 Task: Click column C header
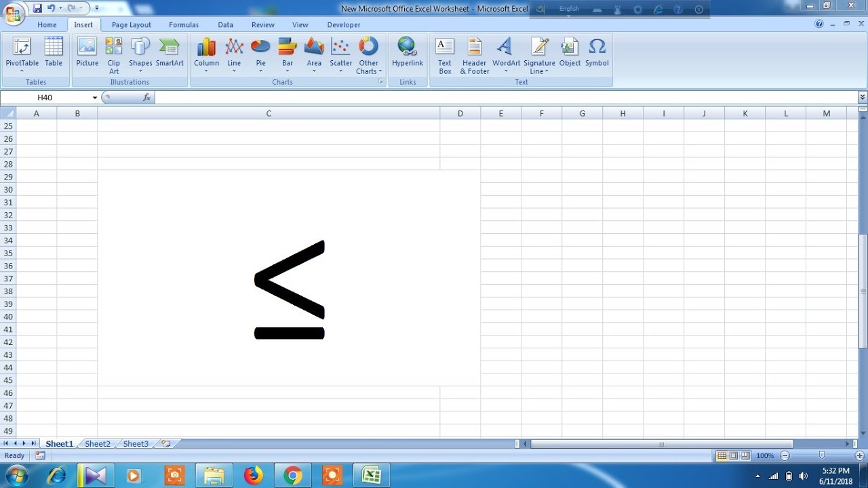[269, 113]
